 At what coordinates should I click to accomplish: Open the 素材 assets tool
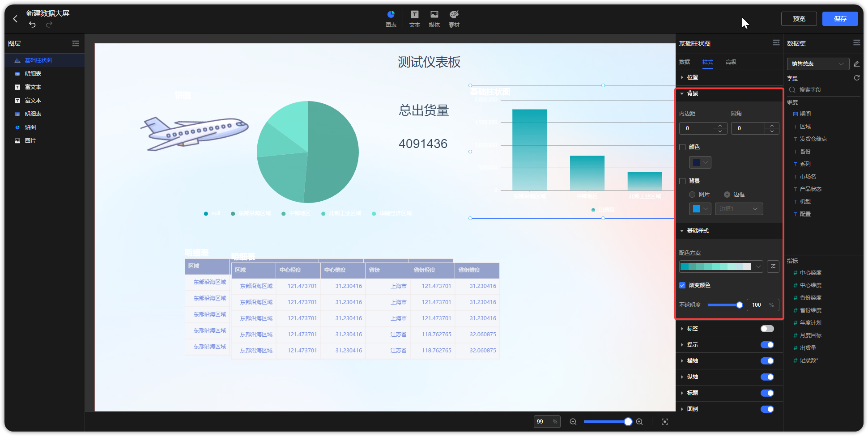click(x=453, y=19)
